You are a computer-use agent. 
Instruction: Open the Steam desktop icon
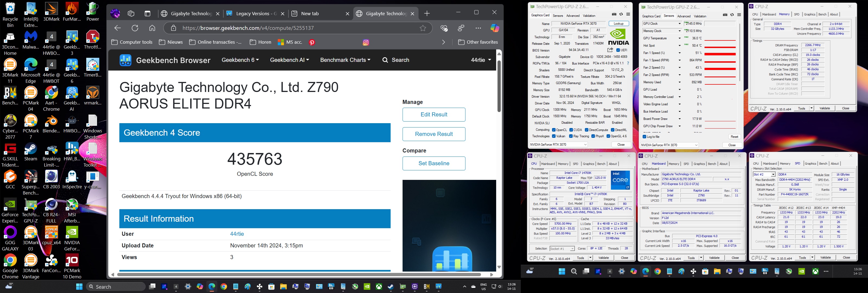click(x=31, y=152)
